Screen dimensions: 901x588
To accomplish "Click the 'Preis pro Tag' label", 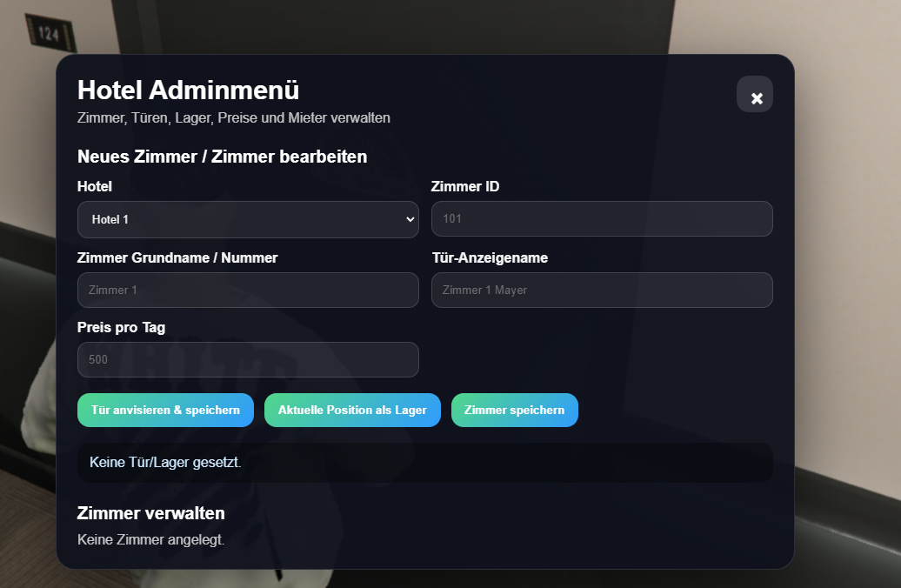I will [x=121, y=328].
